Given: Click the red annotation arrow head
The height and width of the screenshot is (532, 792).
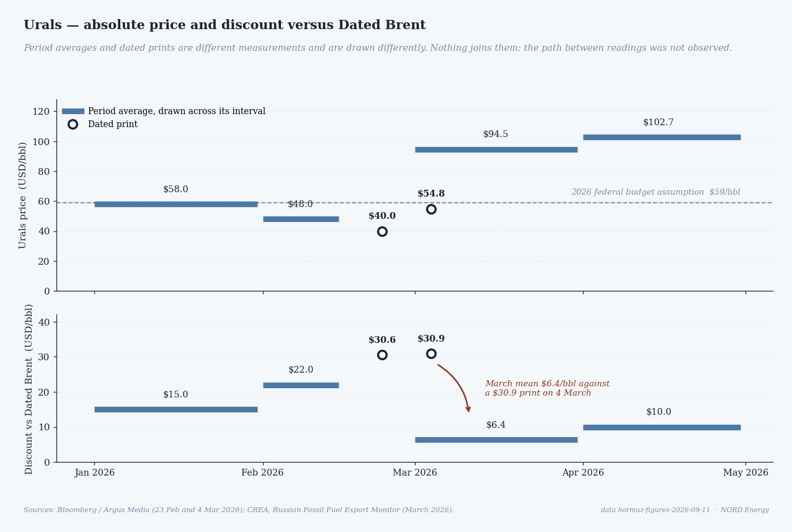Looking at the screenshot, I should (x=468, y=409).
